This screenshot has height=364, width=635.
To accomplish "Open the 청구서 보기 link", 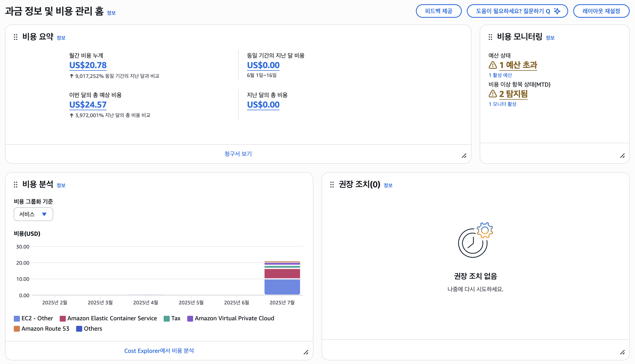I will click(x=238, y=154).
